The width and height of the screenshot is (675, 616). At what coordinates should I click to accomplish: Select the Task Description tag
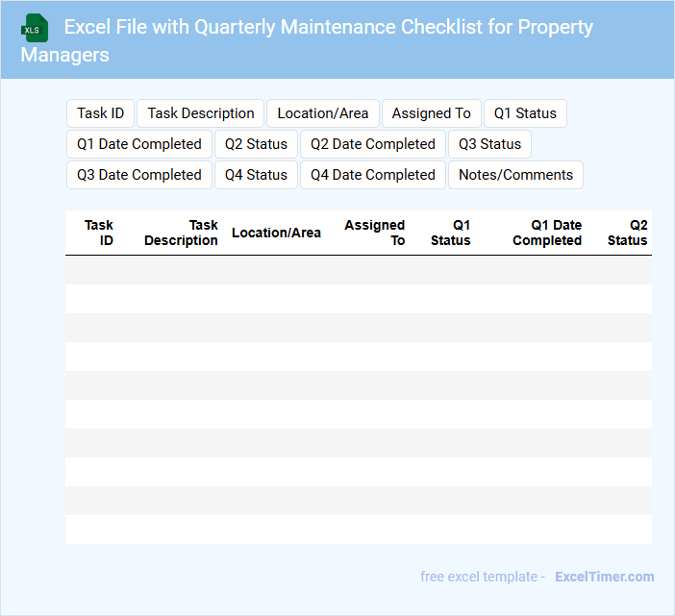pyautogui.click(x=201, y=113)
